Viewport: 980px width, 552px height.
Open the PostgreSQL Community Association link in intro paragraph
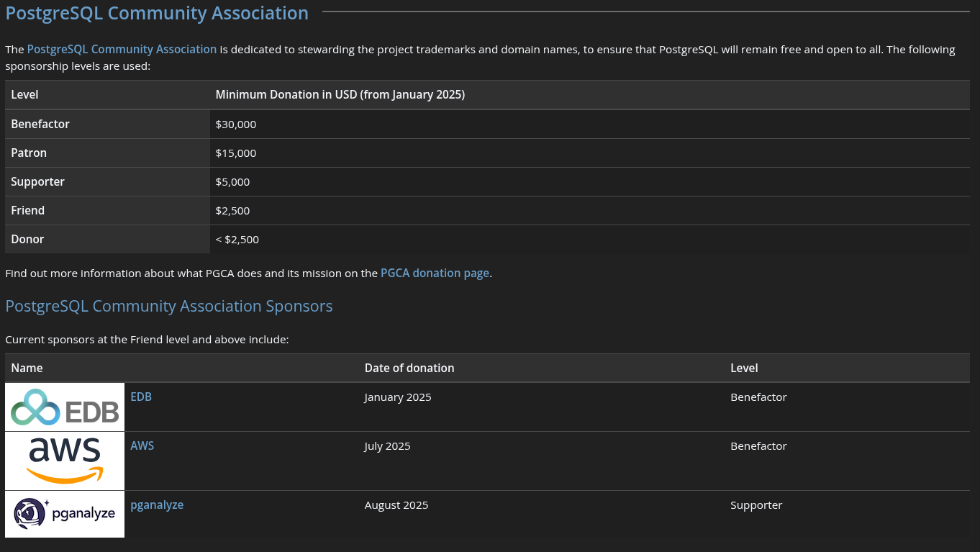pos(122,49)
